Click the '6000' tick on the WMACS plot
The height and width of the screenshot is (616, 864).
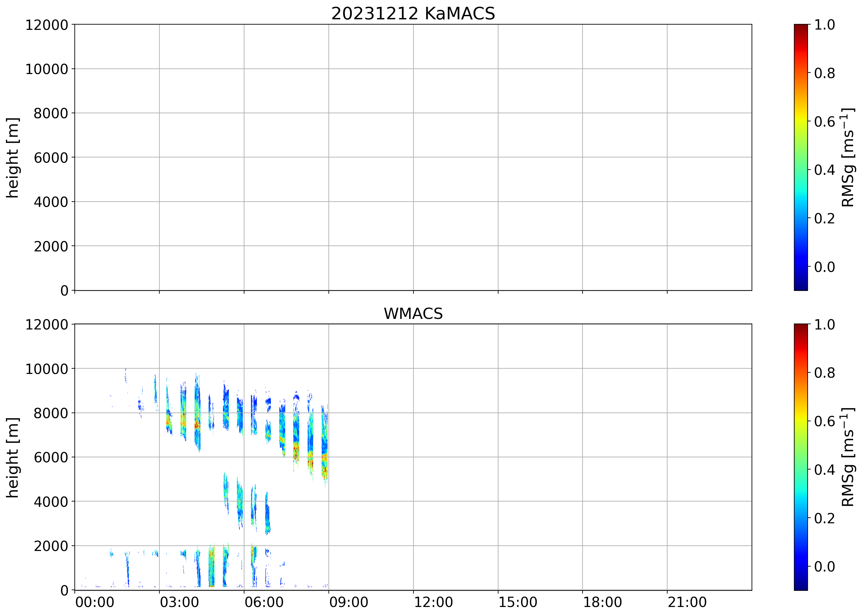(x=51, y=457)
